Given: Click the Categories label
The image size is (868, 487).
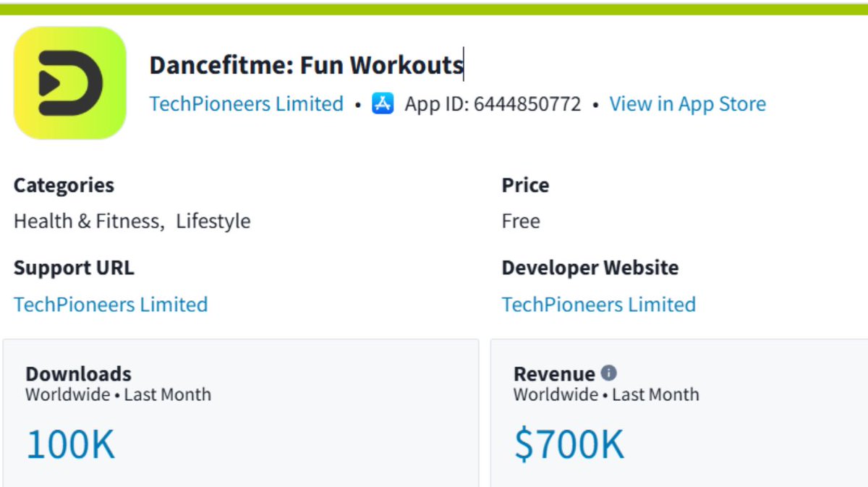Looking at the screenshot, I should [64, 185].
